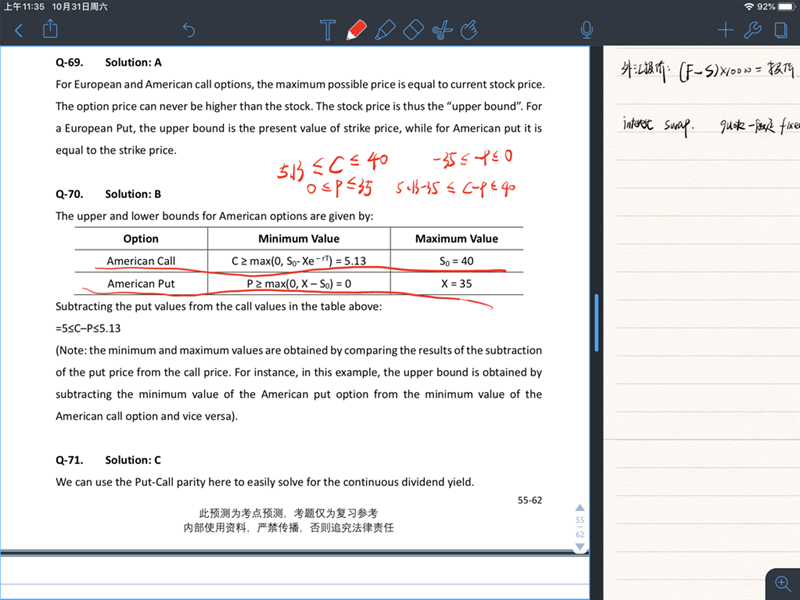The image size is (800, 600).
Task: Select the Eraser tool
Action: coord(413,30)
